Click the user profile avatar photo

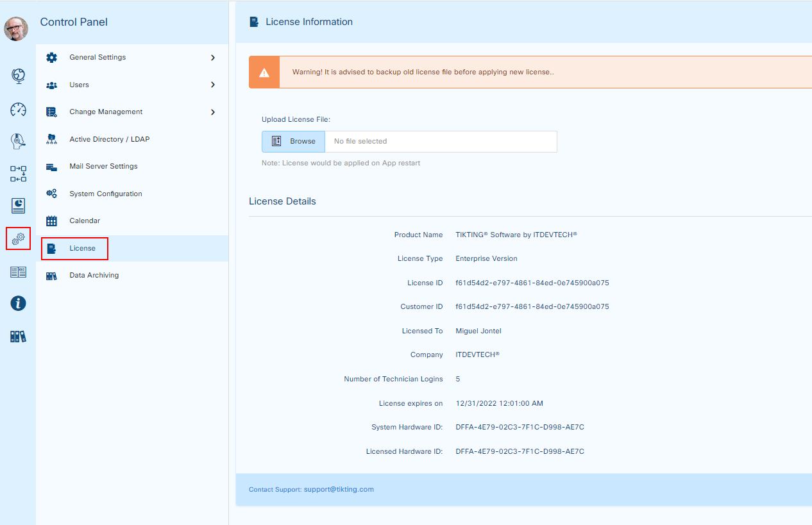point(16,29)
